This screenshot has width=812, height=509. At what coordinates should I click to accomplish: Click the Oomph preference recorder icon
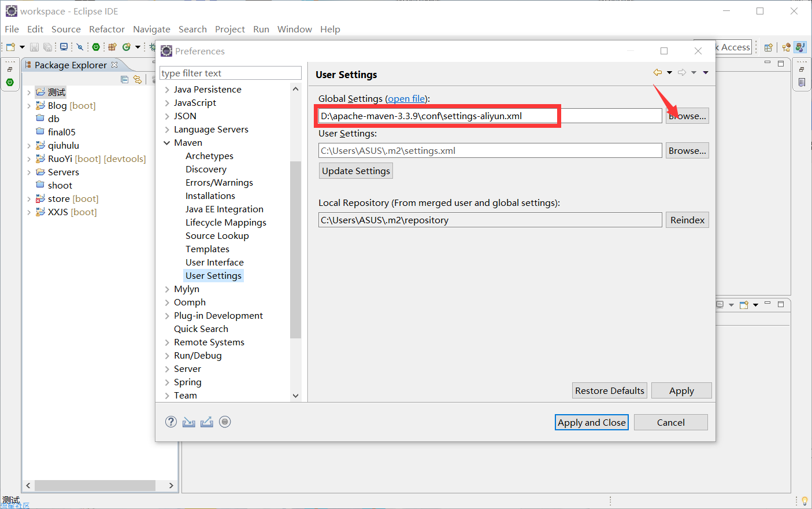(x=225, y=422)
